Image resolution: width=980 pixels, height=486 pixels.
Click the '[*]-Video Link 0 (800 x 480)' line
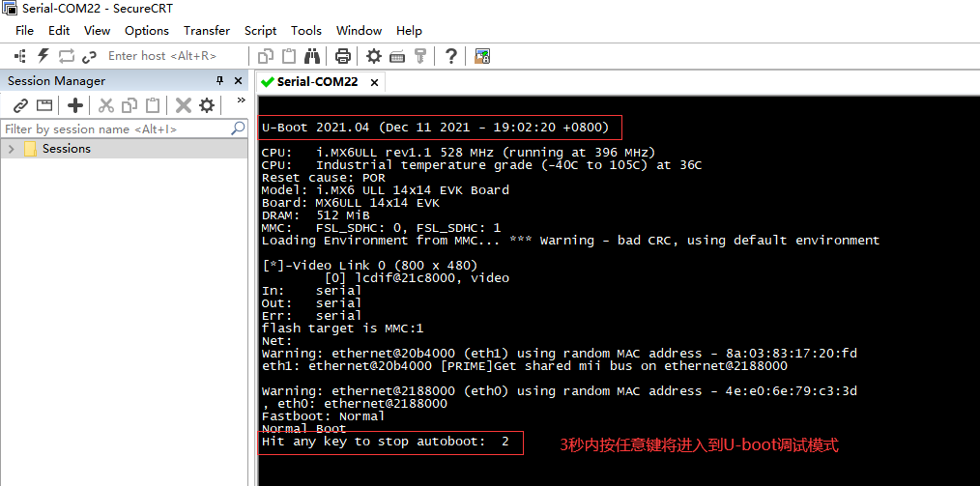pyautogui.click(x=370, y=266)
